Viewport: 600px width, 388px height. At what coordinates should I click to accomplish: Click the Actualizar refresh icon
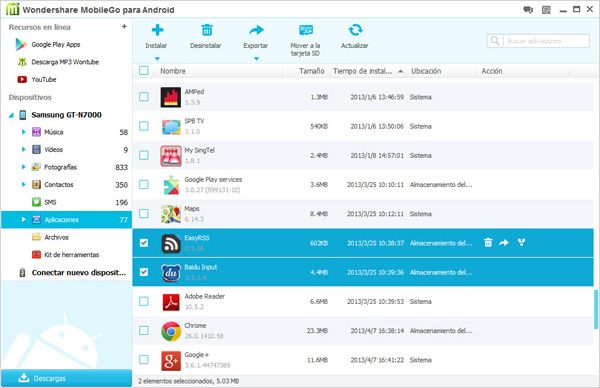(355, 30)
